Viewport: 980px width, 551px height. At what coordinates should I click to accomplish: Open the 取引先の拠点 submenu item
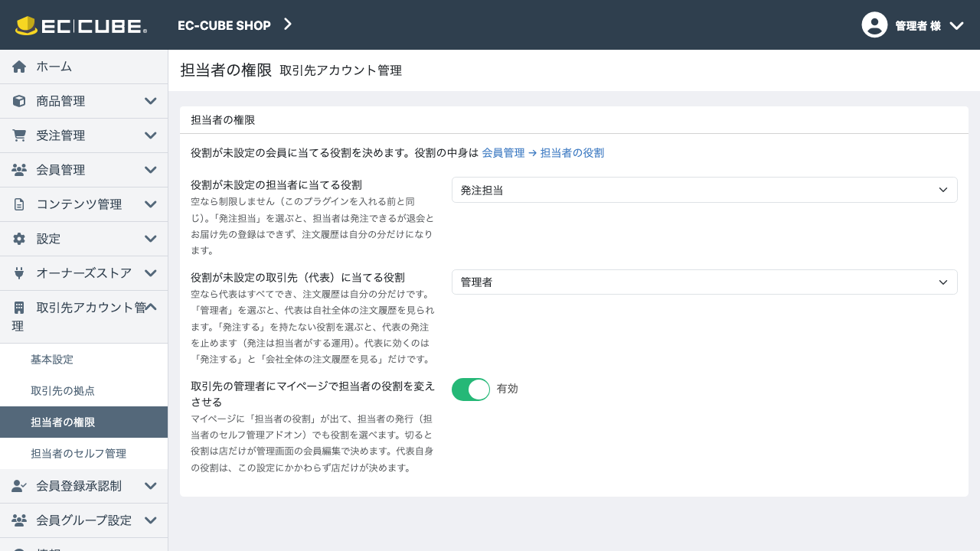click(x=84, y=390)
